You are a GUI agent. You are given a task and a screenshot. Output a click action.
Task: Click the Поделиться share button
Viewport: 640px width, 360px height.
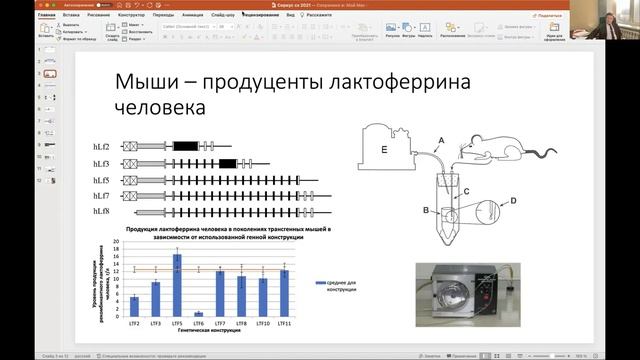click(x=547, y=16)
